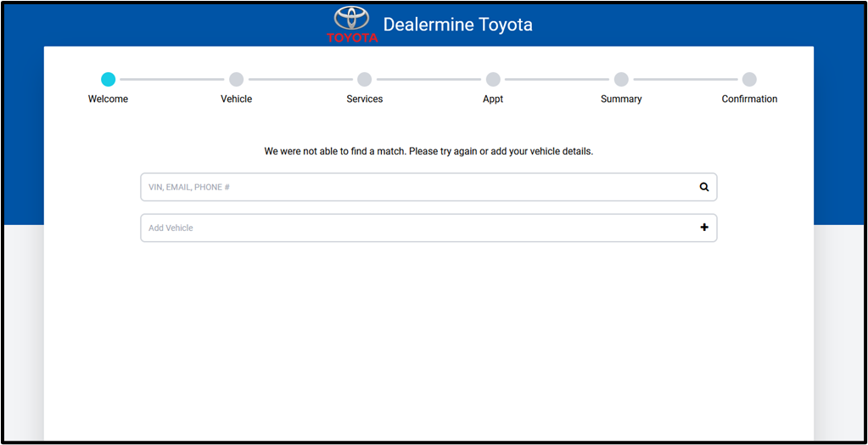
Task: Click the red TOYOTA wordmark under the emblem
Action: pos(352,38)
